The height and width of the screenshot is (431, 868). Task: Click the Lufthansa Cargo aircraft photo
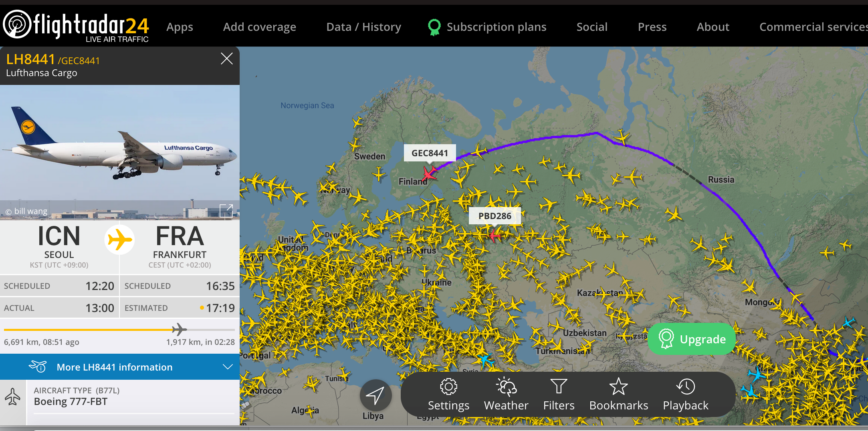pos(120,148)
